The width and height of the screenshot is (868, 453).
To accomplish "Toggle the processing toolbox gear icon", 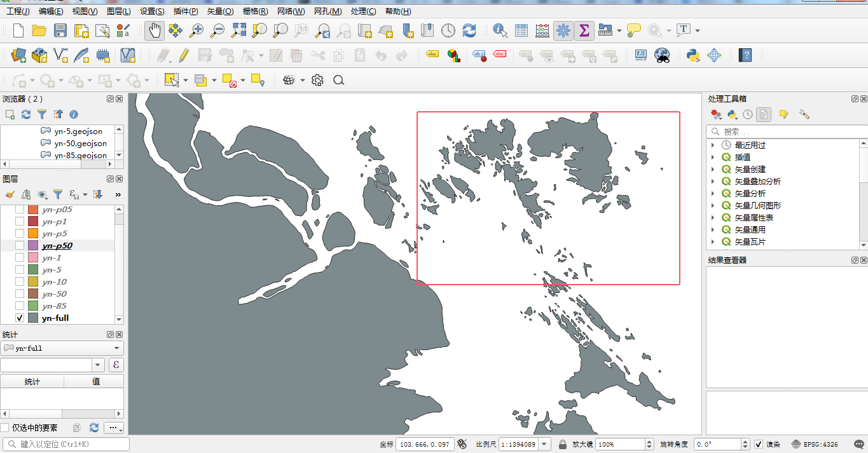I will [563, 30].
